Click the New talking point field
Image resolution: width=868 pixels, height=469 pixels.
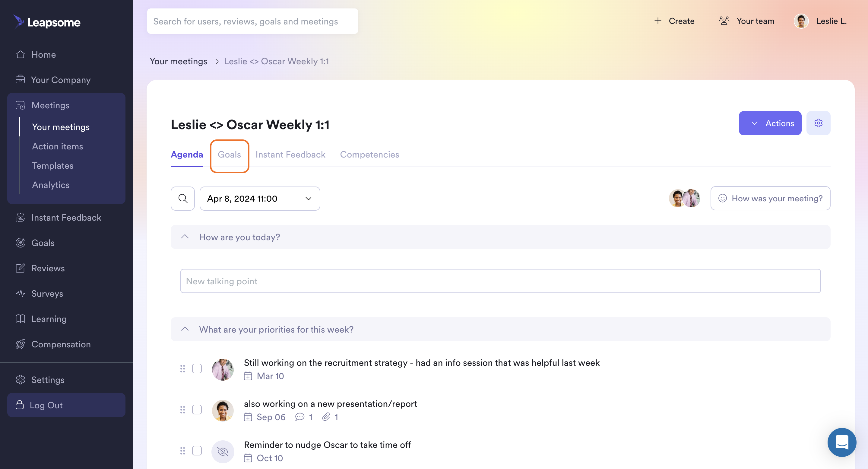500,281
